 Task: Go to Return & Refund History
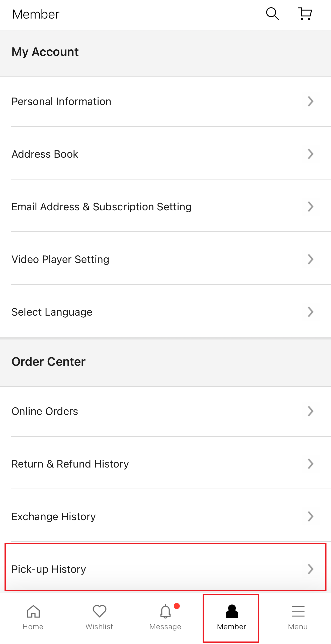pyautogui.click(x=70, y=464)
